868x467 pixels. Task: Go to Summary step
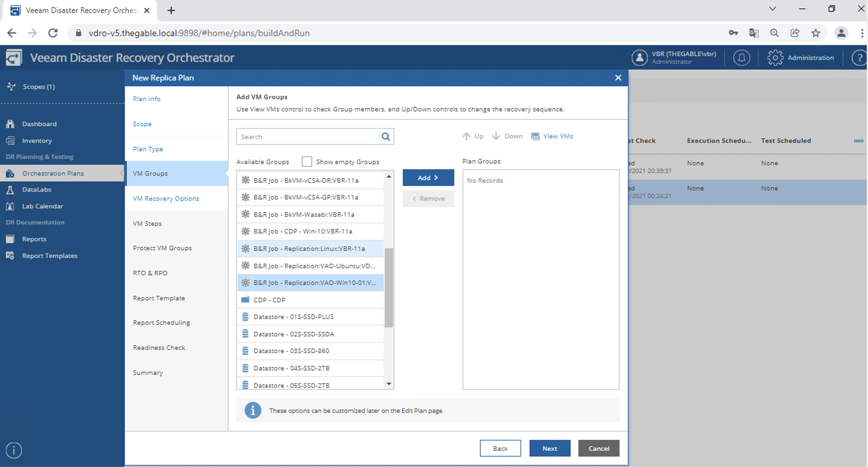coord(148,373)
